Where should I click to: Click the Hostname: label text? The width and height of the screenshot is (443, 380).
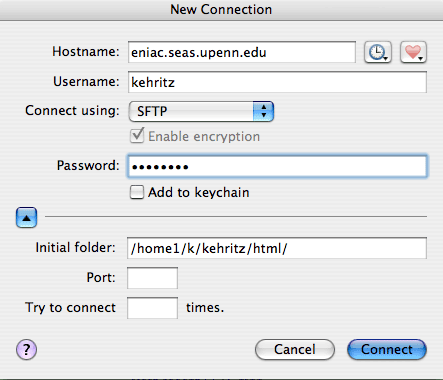86,52
